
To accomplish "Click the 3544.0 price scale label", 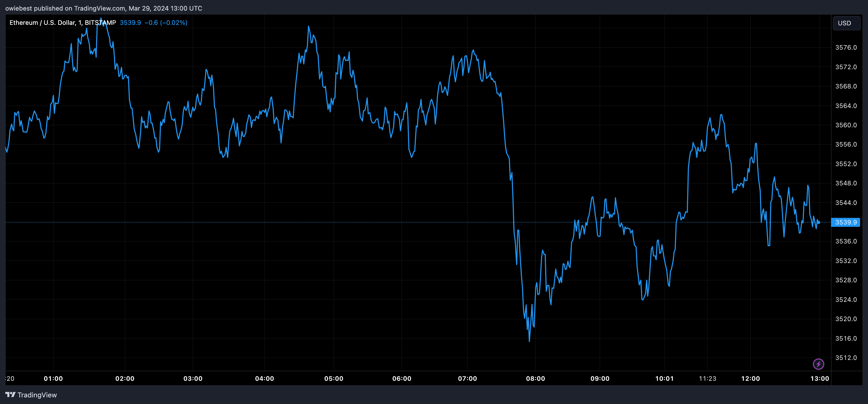I will 846,203.
